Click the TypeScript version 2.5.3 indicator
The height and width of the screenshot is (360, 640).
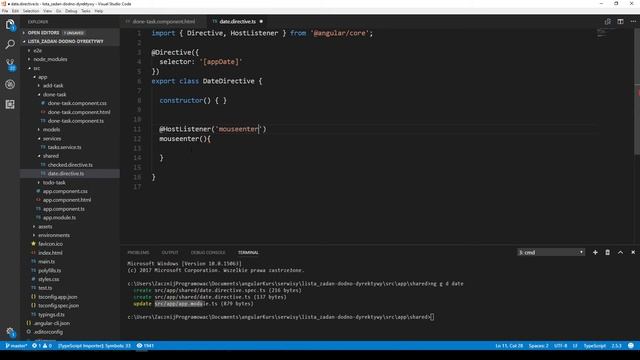tap(616, 346)
